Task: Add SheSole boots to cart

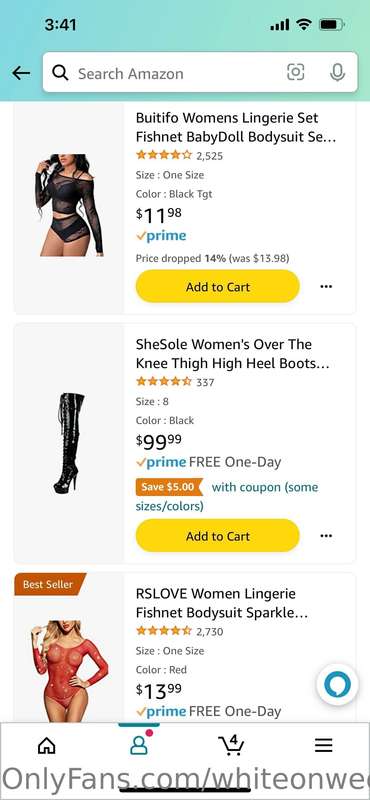Action: (217, 536)
